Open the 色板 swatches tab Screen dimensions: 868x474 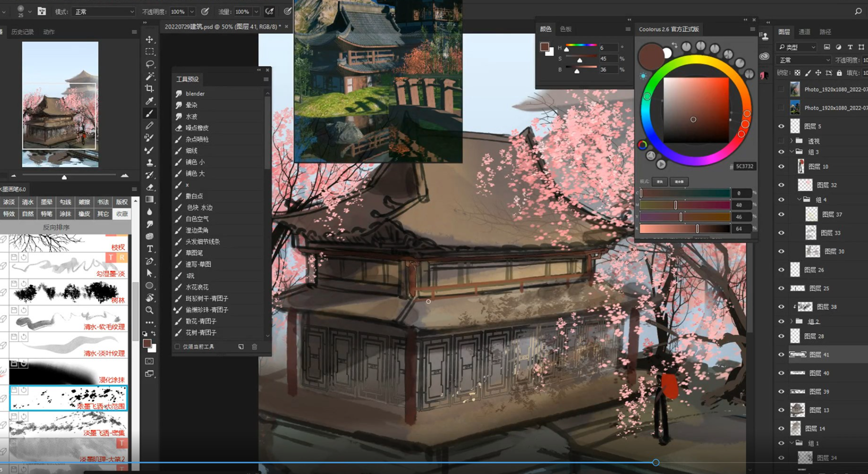click(x=565, y=29)
